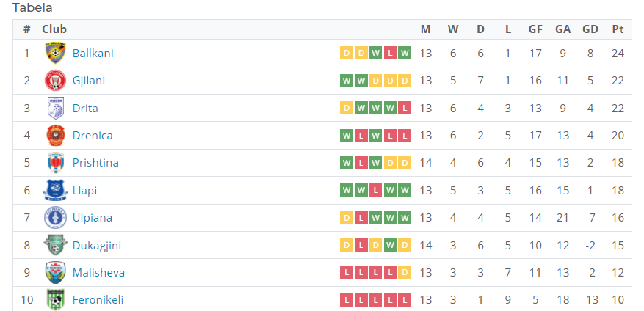
Task: Open the Ballkani team link
Action: pos(93,54)
